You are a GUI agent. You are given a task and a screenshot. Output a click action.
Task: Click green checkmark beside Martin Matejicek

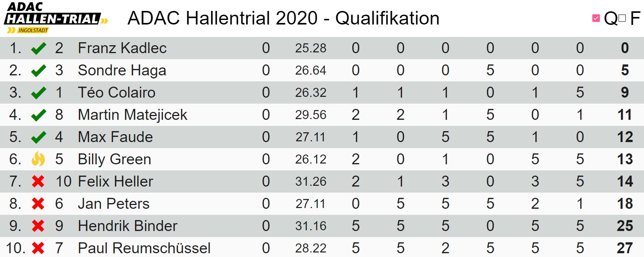coord(38,115)
